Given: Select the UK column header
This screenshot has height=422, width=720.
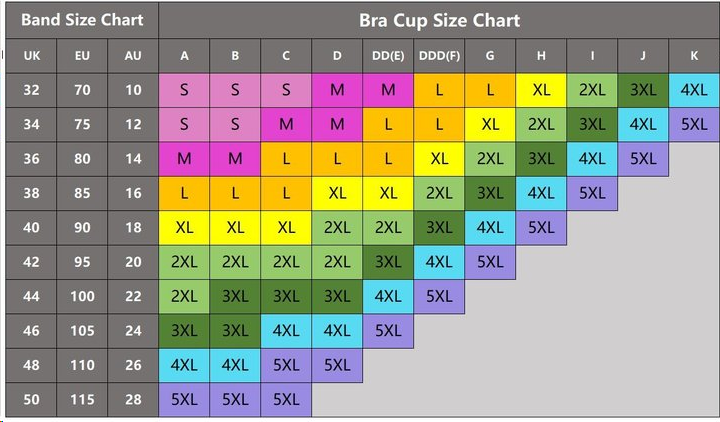Looking at the screenshot, I should pos(32,56).
